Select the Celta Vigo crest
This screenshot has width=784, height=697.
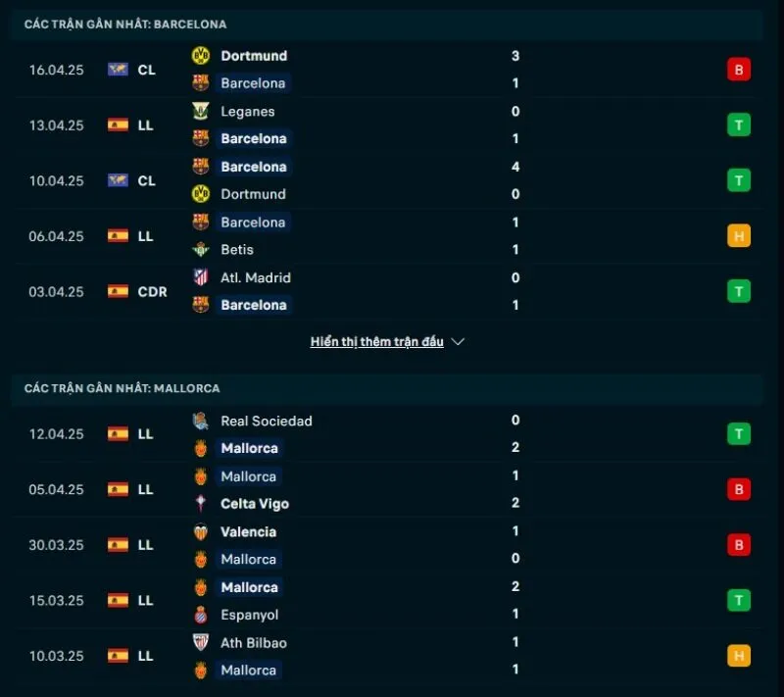[201, 504]
